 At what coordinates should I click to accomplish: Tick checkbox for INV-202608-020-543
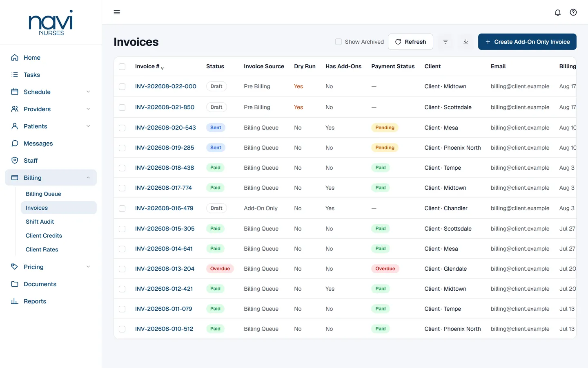122,128
